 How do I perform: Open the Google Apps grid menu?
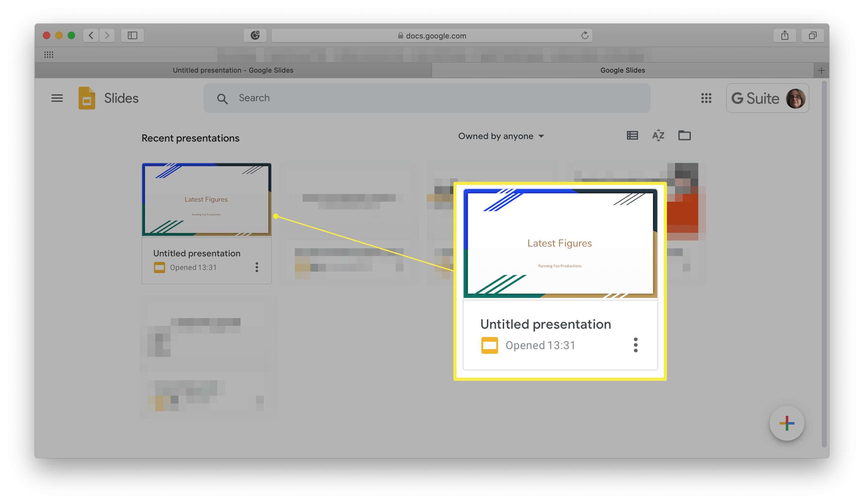click(x=705, y=97)
